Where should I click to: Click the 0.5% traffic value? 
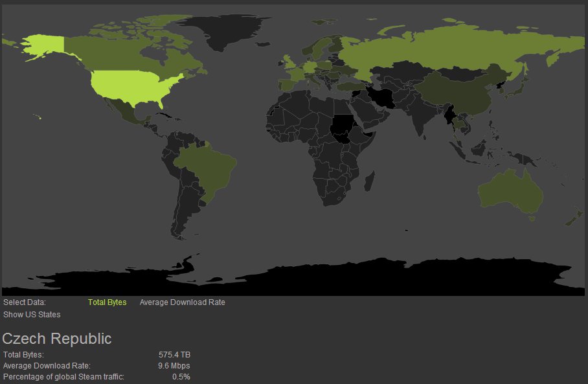coord(181,377)
